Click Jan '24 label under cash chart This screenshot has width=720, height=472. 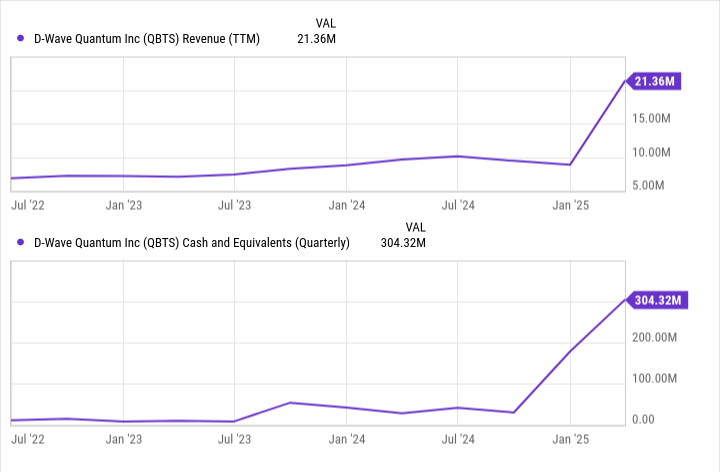pyautogui.click(x=347, y=439)
